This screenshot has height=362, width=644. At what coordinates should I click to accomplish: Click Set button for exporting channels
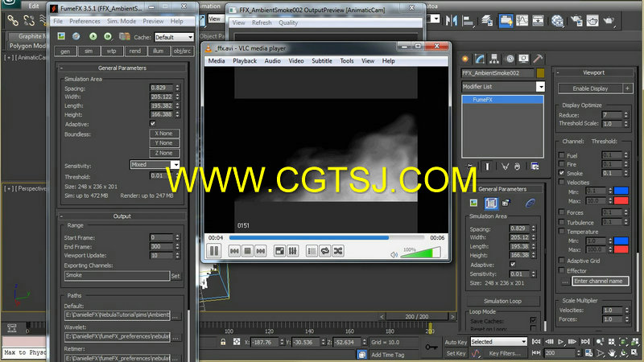175,276
